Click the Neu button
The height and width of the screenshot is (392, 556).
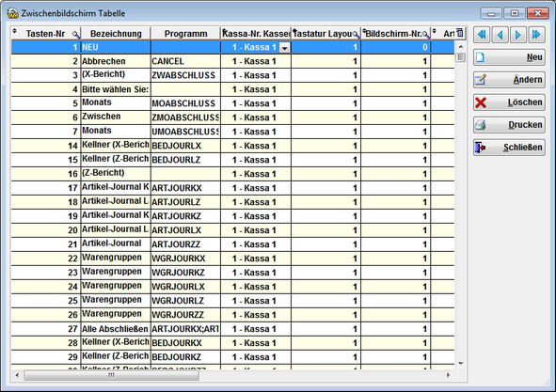(509, 57)
